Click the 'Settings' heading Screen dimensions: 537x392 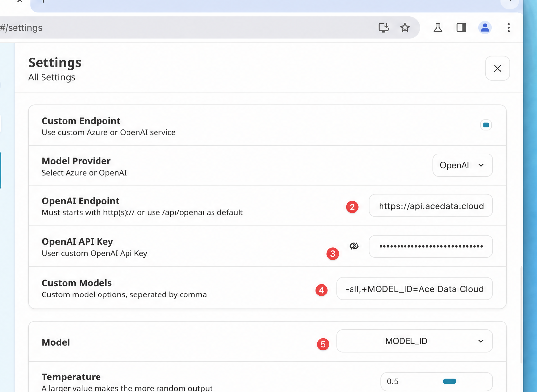55,63
